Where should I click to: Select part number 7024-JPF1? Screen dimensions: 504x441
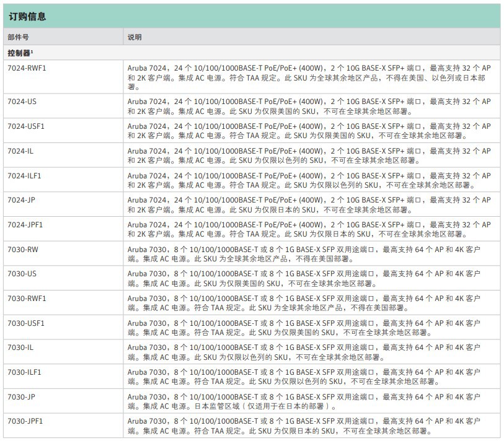tap(25, 224)
